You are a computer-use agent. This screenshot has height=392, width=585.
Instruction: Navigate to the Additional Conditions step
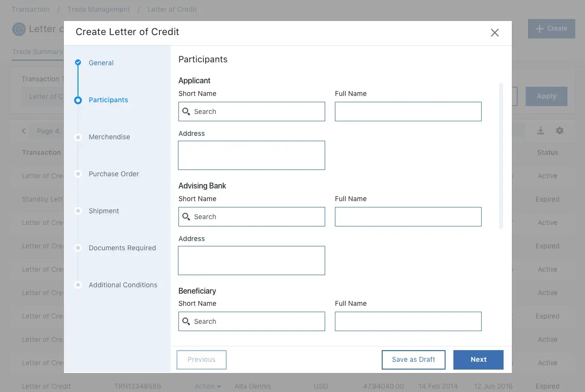tap(123, 285)
